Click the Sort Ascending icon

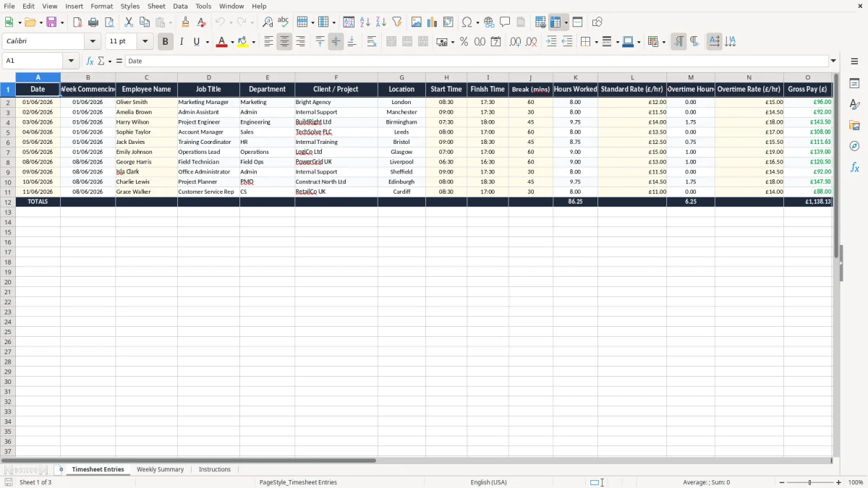point(365,22)
